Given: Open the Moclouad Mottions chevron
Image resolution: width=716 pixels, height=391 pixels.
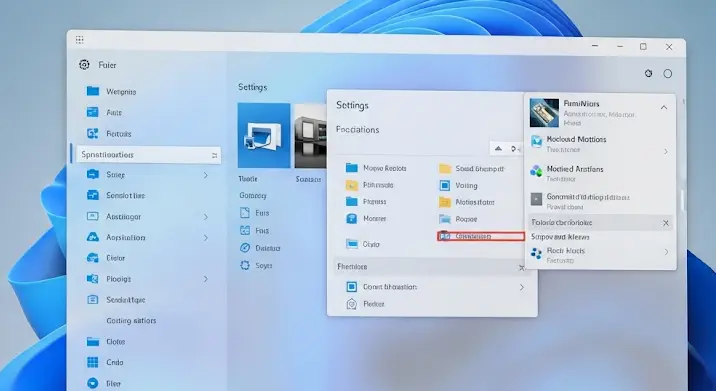Looking at the screenshot, I should click(666, 151).
